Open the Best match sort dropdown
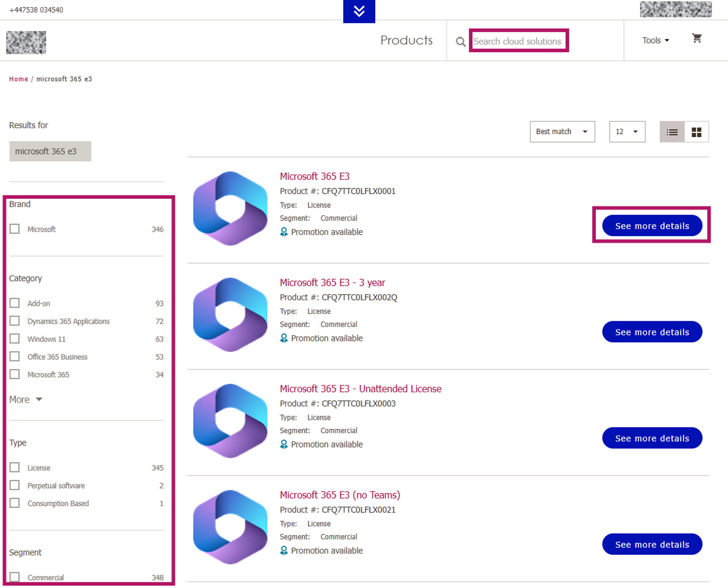 (562, 132)
